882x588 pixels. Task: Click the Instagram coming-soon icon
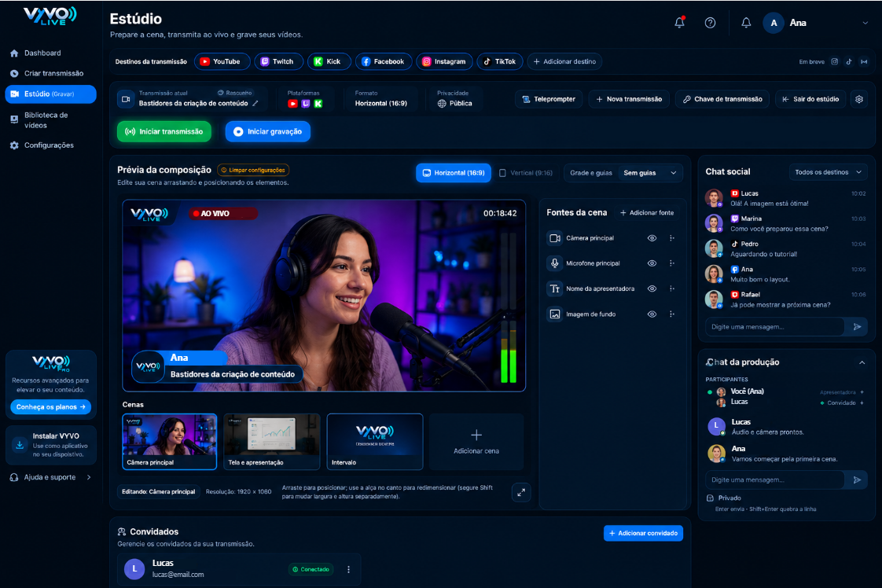tap(835, 62)
